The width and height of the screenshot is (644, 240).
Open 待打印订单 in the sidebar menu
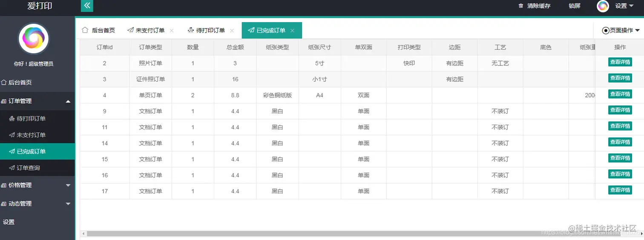click(37, 119)
